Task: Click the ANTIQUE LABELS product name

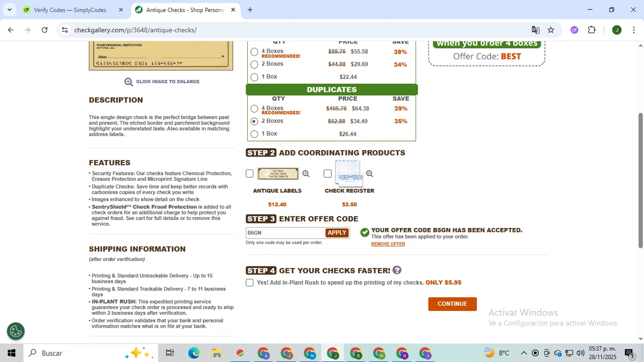Action: 277,191
